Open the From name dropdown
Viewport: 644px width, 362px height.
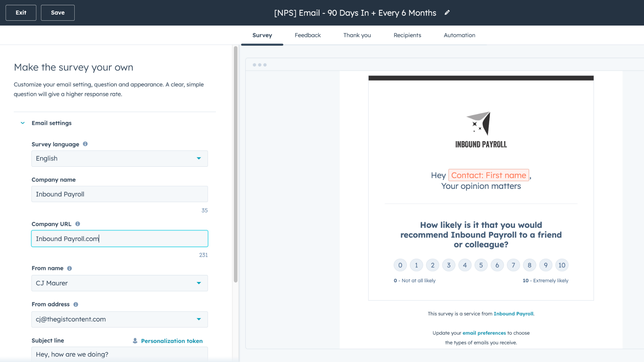tap(119, 283)
